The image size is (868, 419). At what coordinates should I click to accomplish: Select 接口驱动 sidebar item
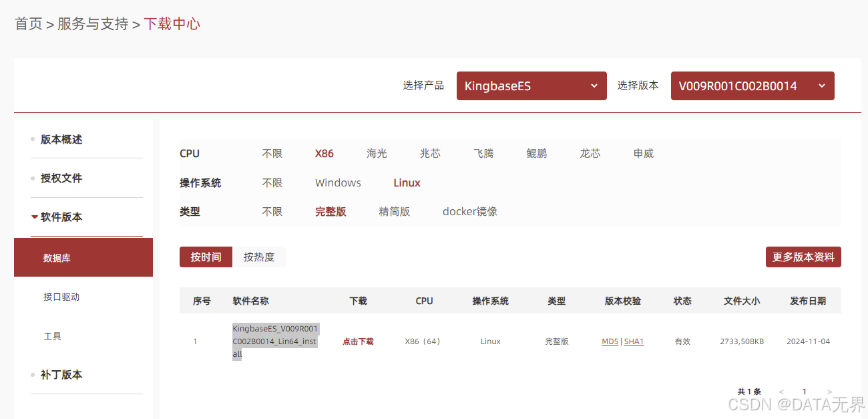pos(61,297)
